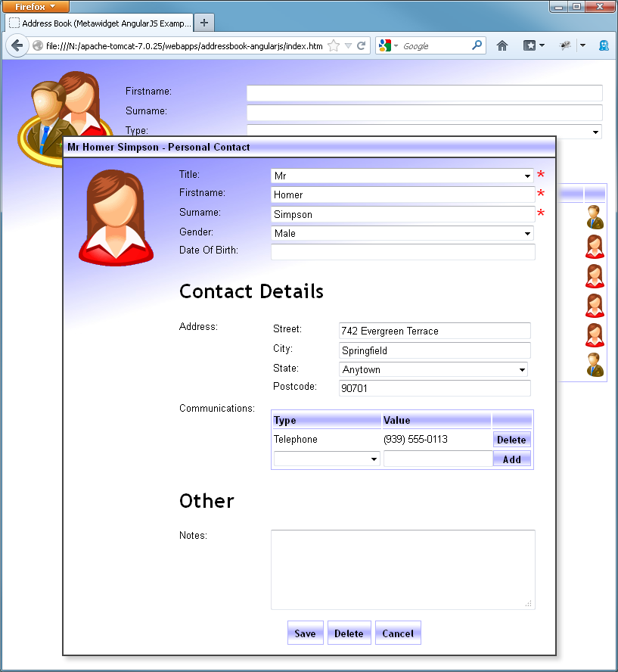Click the Contact Details section heading

click(251, 291)
